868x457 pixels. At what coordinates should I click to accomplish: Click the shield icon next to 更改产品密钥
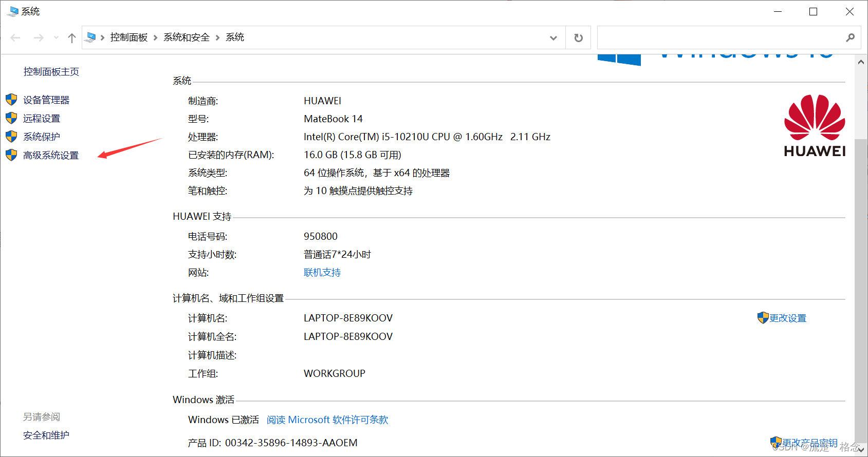tap(776, 442)
